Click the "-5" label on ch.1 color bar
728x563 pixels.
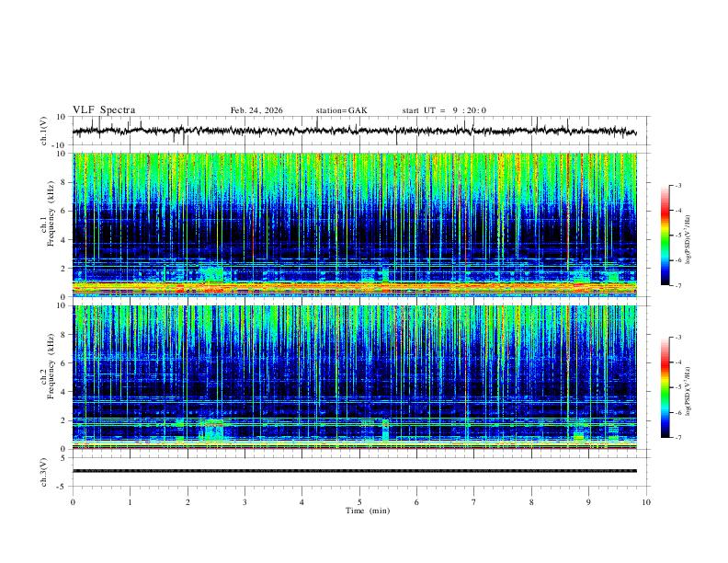pyautogui.click(x=678, y=236)
